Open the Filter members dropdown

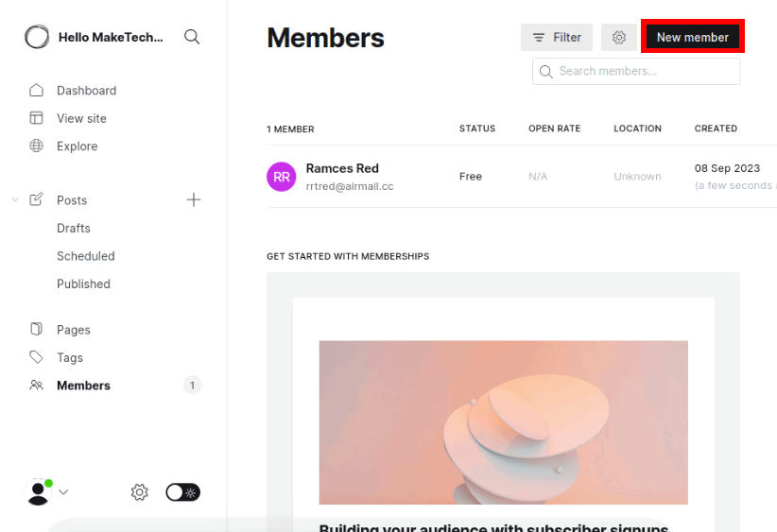click(557, 38)
